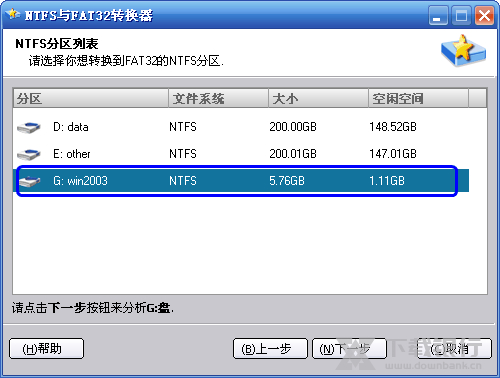Click NTFS cell in G: win2003 row

[x=183, y=181]
